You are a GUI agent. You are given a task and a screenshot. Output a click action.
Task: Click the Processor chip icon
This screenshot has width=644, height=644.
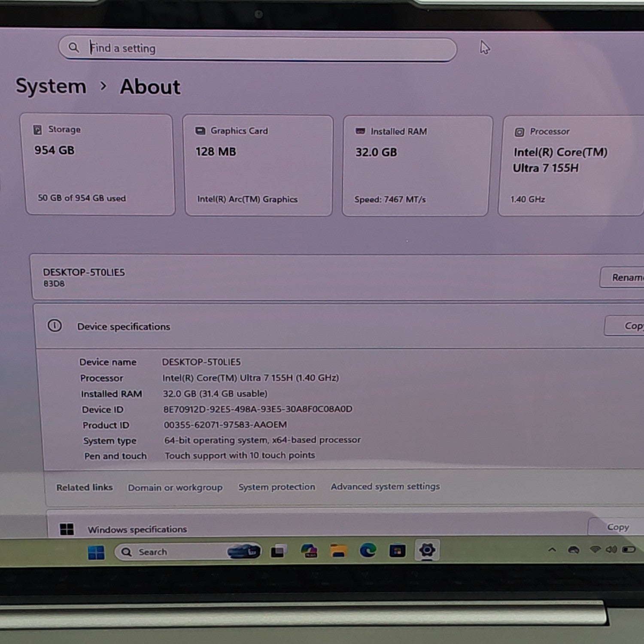pyautogui.click(x=519, y=132)
